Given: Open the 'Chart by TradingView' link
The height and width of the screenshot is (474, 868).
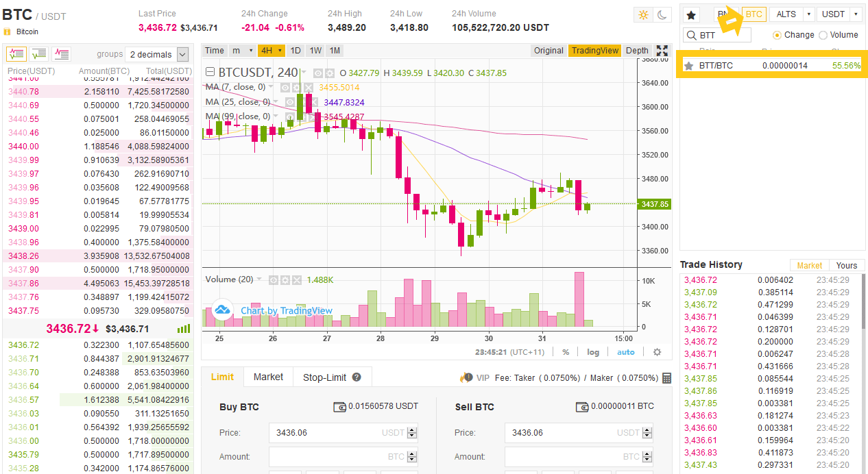Looking at the screenshot, I should pyautogui.click(x=286, y=310).
